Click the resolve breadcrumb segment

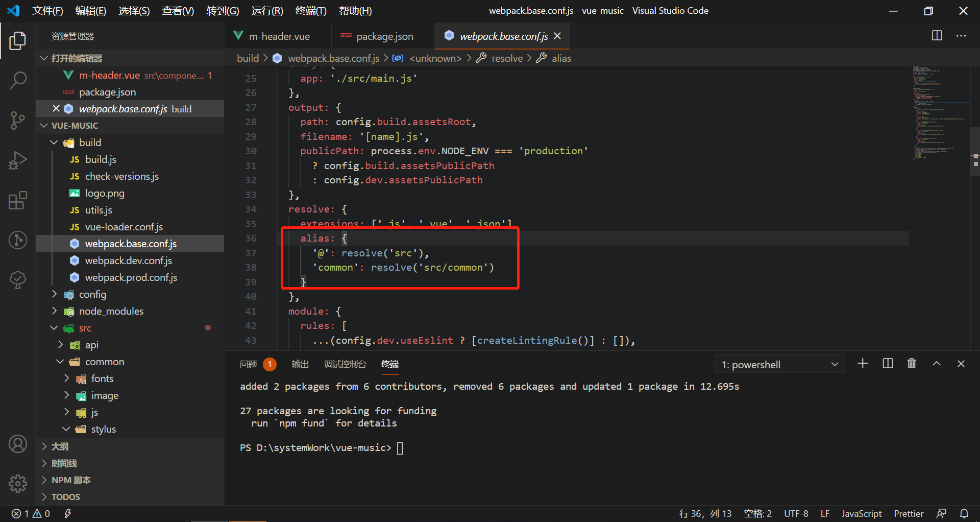pos(507,58)
